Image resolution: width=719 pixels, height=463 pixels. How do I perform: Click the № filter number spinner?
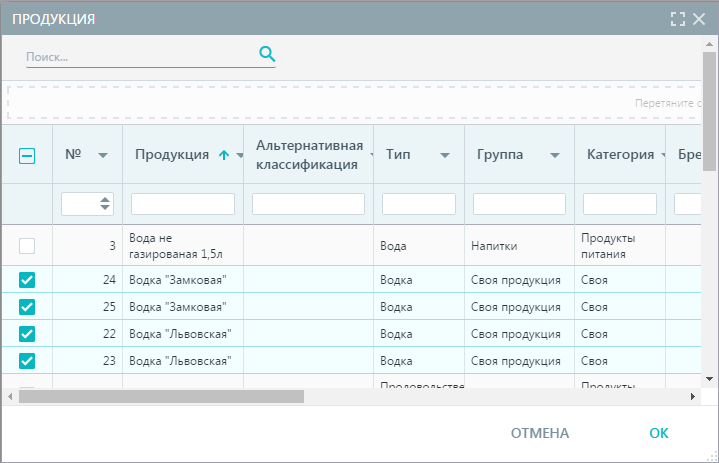point(105,204)
